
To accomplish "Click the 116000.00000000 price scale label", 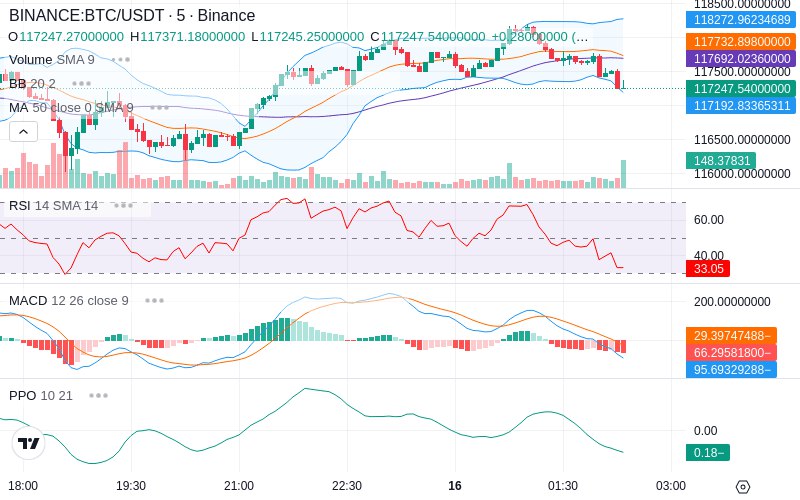I will [742, 174].
